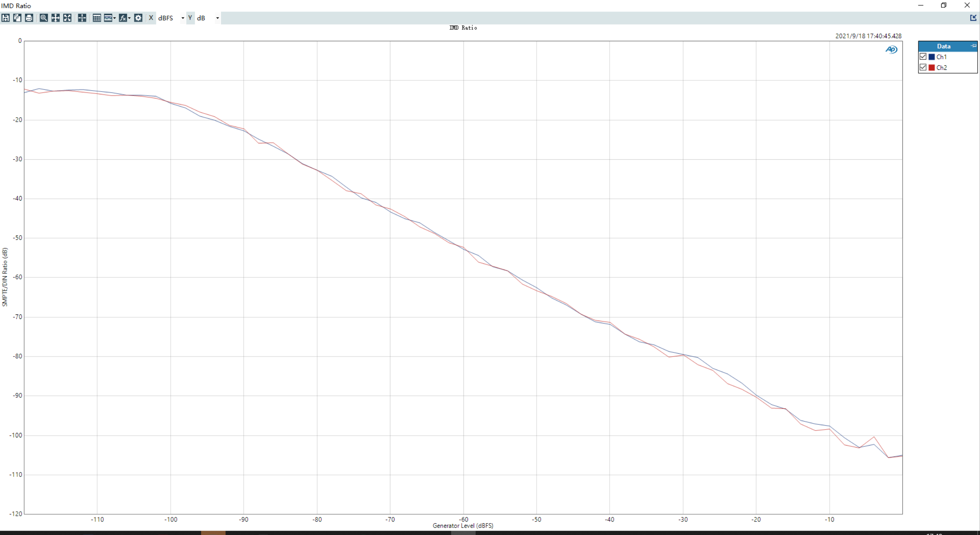Select the pan arrows tool
Image resolution: width=980 pixels, height=535 pixels.
[x=56, y=18]
